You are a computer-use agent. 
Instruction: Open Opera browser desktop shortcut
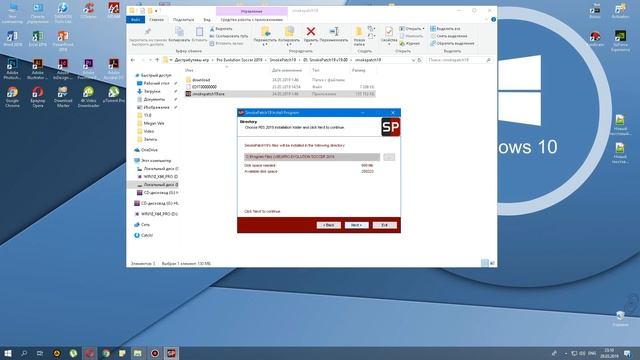click(x=38, y=96)
